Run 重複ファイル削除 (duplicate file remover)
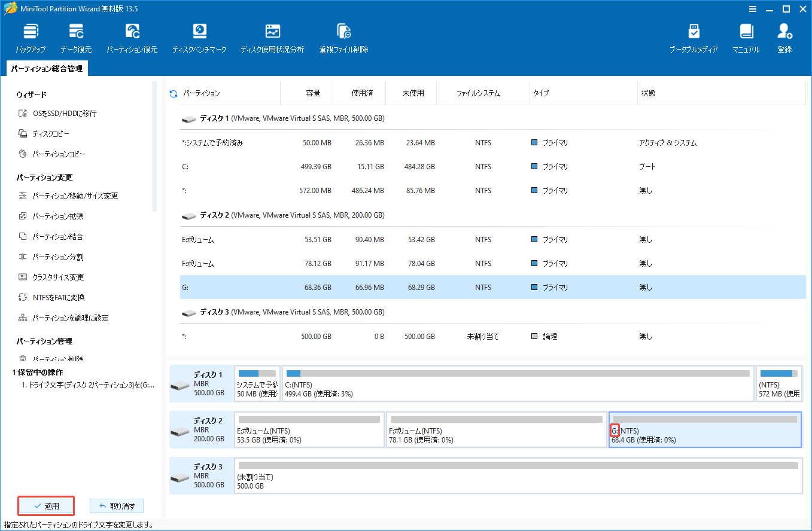 tap(343, 37)
